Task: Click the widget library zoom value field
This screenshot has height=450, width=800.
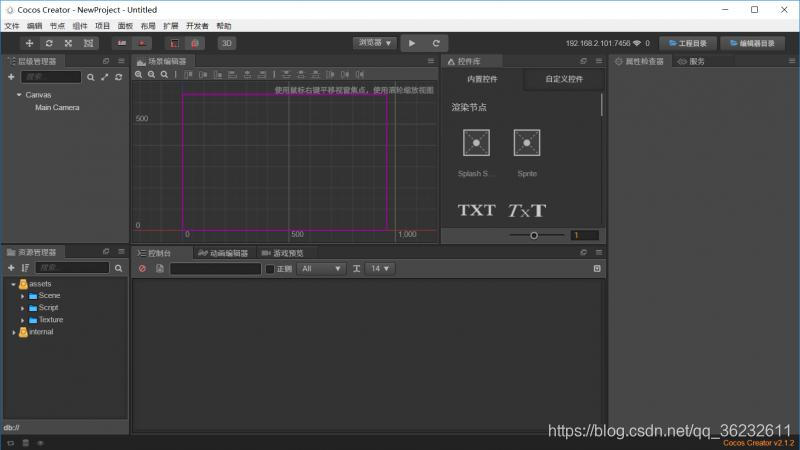Action: 585,235
